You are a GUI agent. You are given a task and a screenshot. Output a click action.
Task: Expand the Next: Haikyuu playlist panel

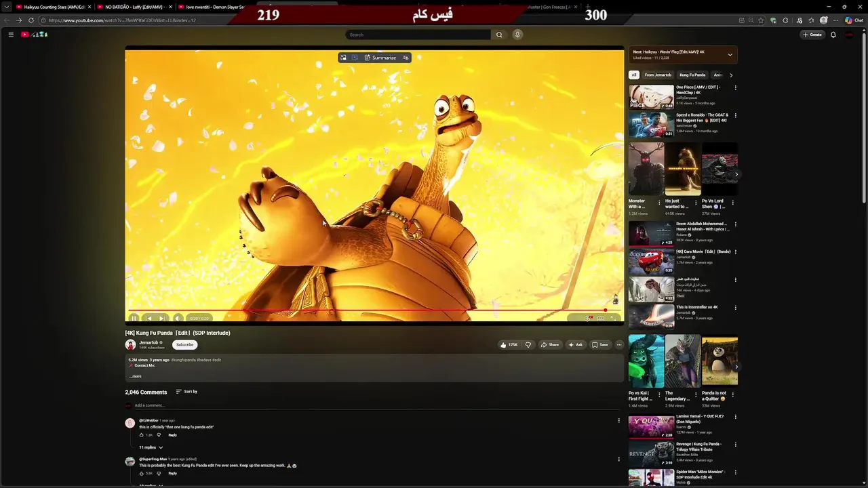coord(730,55)
